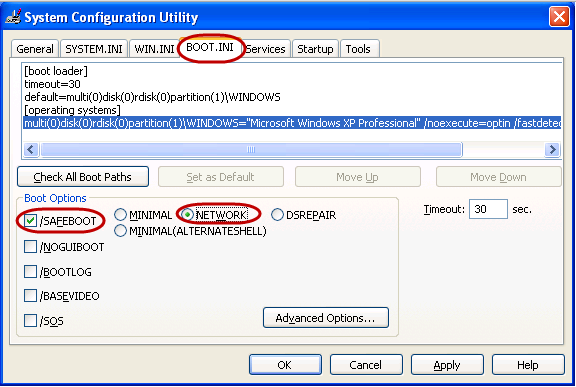576x387 pixels.
Task: Select the NETWORK radio button
Action: click(188, 214)
